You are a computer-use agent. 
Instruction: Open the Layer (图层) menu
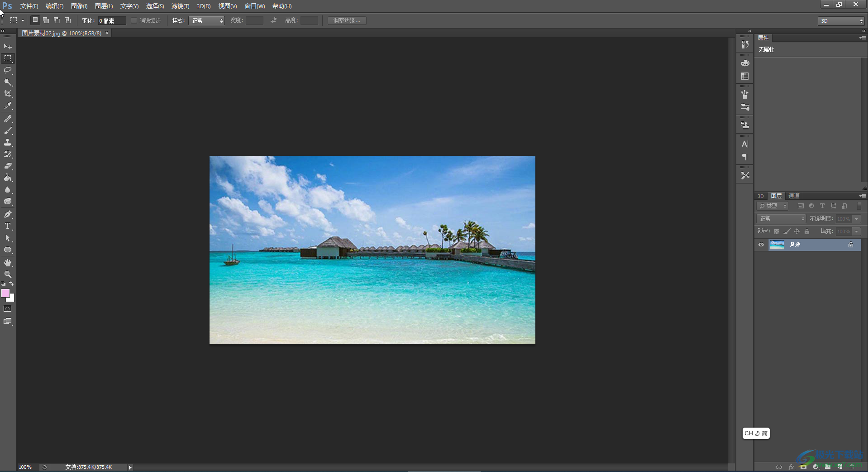point(104,6)
